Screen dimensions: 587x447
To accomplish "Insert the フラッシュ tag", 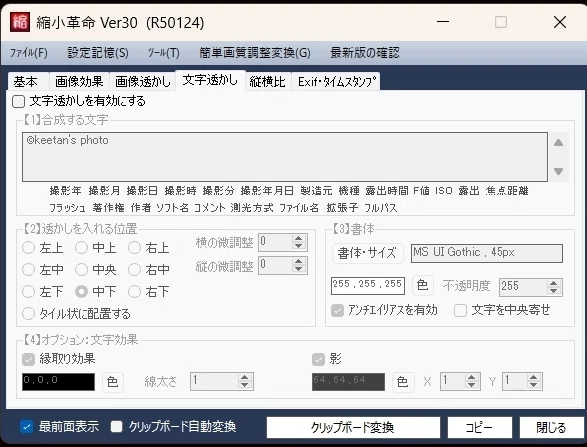I will pos(67,208).
